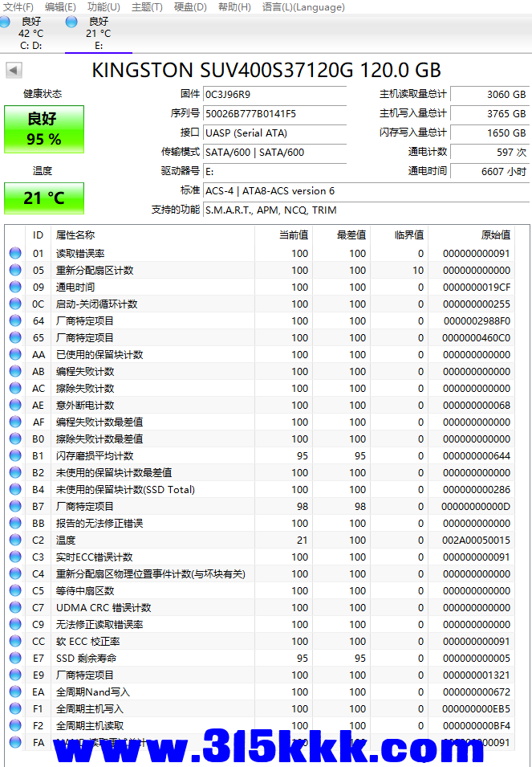This screenshot has width=532, height=767.
Task: Click the attribute name UDMA CRC 错误计数
Action: (104, 607)
